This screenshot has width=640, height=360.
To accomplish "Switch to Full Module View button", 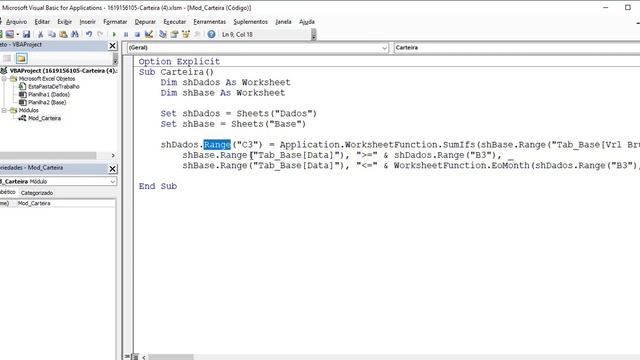I will (x=135, y=357).
